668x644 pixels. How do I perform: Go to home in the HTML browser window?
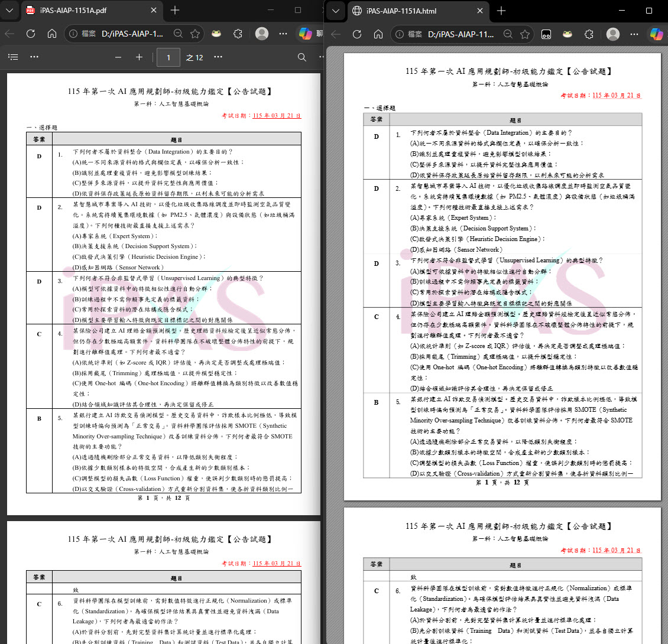[378, 34]
